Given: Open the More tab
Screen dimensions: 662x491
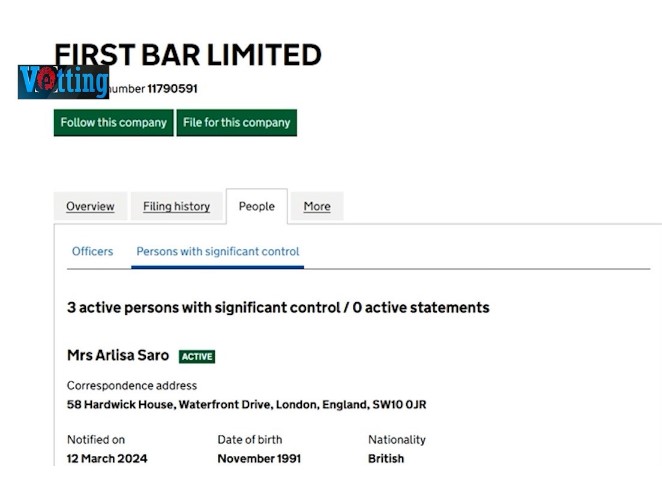Looking at the screenshot, I should tap(317, 207).
